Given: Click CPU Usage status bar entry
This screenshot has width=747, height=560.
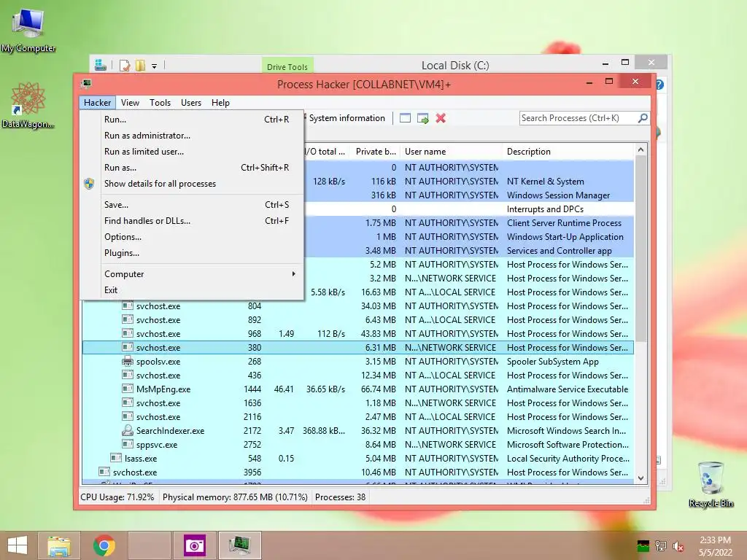Looking at the screenshot, I should tap(117, 497).
